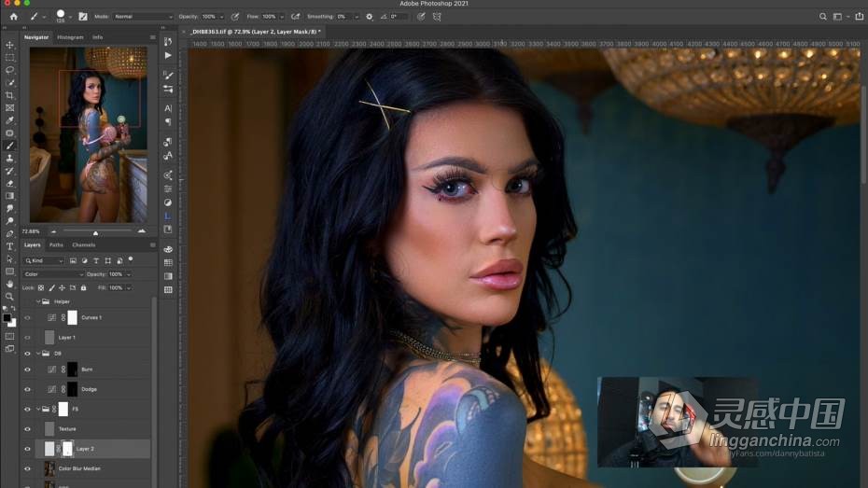Select the Brush tool in toolbar
Image resolution: width=868 pixels, height=488 pixels.
tap(10, 146)
